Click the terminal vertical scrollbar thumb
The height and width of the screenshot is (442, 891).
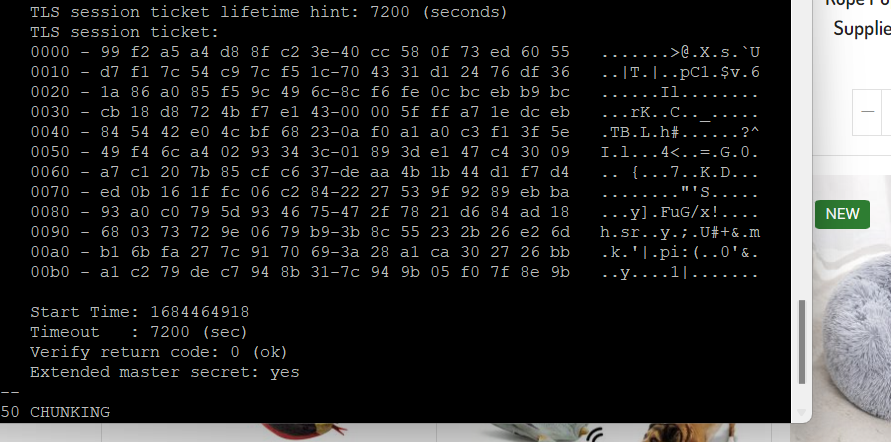point(802,342)
